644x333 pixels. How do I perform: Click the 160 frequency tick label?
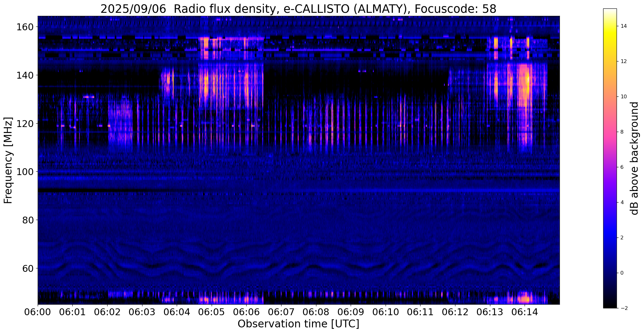(x=24, y=27)
